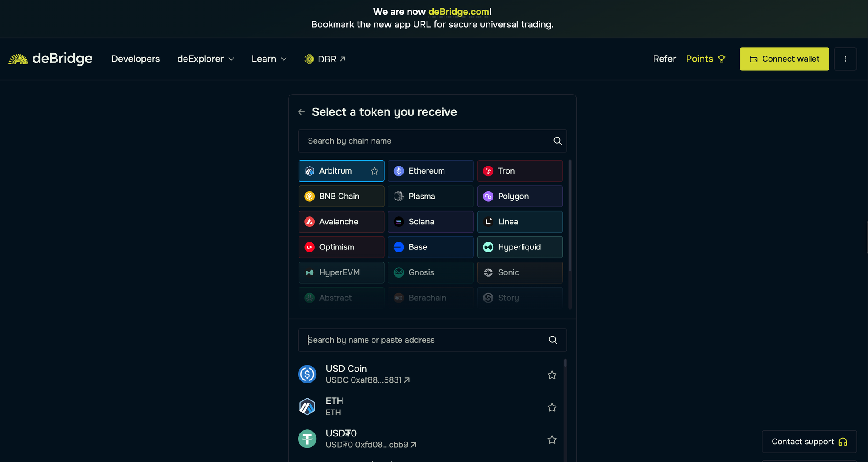Click the Solana logo icon on its chain tile
This screenshot has width=868, height=462.
pos(398,222)
